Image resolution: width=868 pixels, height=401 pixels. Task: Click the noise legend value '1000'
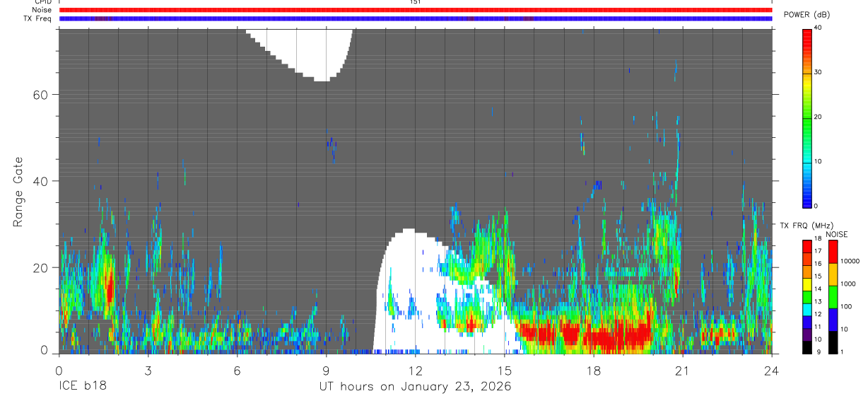[848, 284]
